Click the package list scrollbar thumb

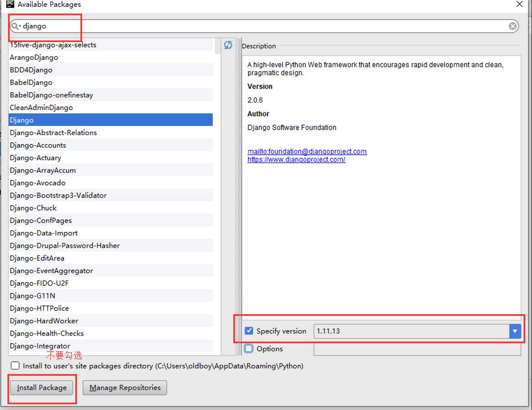218,46
